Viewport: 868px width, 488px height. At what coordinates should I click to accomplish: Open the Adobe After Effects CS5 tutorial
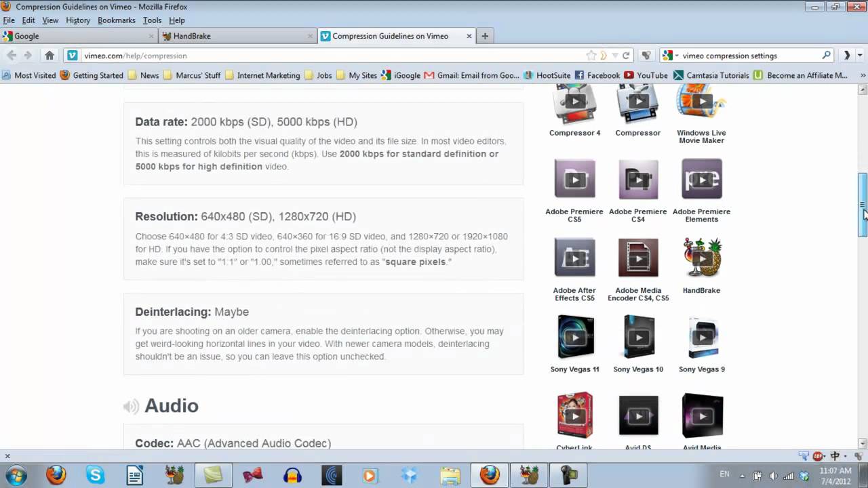574,258
